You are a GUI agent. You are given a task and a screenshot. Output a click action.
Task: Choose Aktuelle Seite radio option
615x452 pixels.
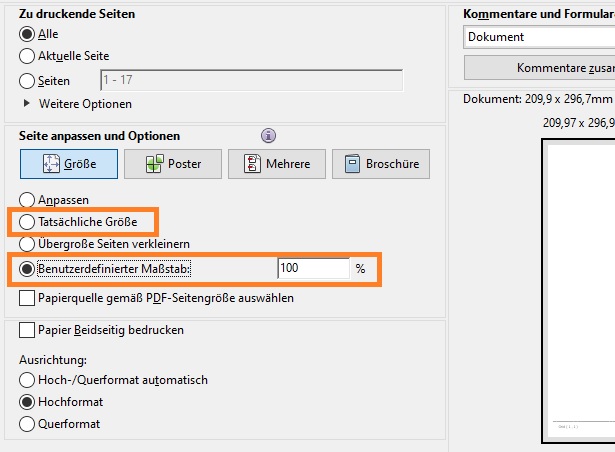[27, 56]
